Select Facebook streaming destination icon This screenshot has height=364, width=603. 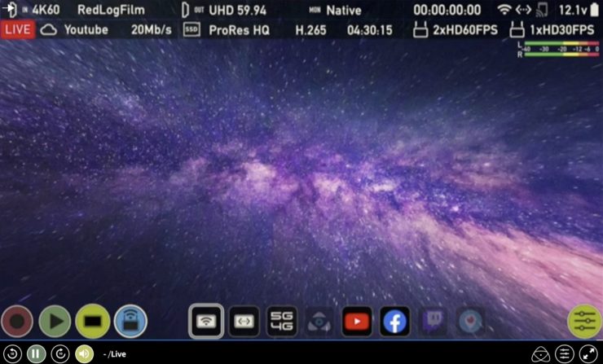point(394,321)
